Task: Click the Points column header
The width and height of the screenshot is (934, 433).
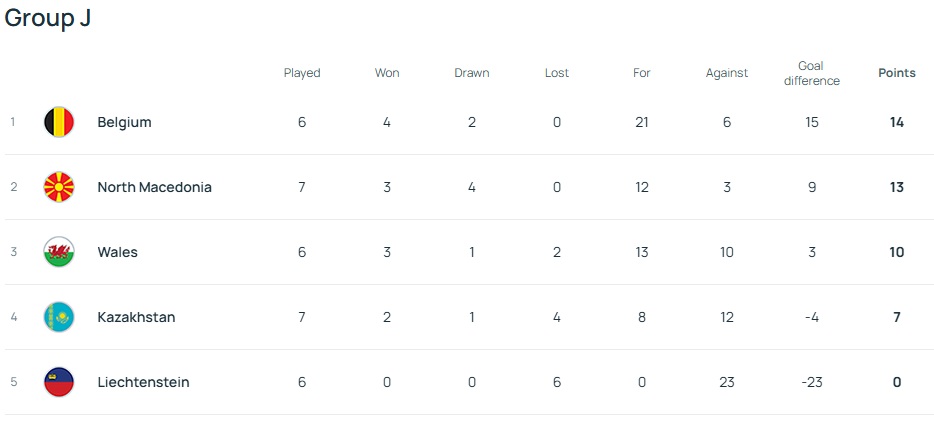Action: point(896,73)
